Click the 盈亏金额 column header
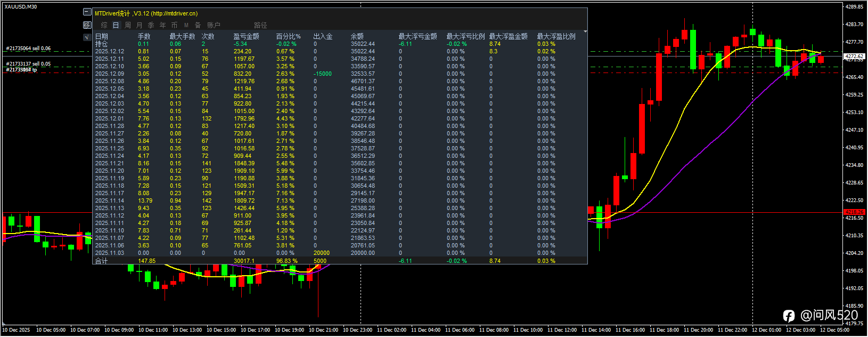This screenshot has height=337, width=868. (x=247, y=36)
